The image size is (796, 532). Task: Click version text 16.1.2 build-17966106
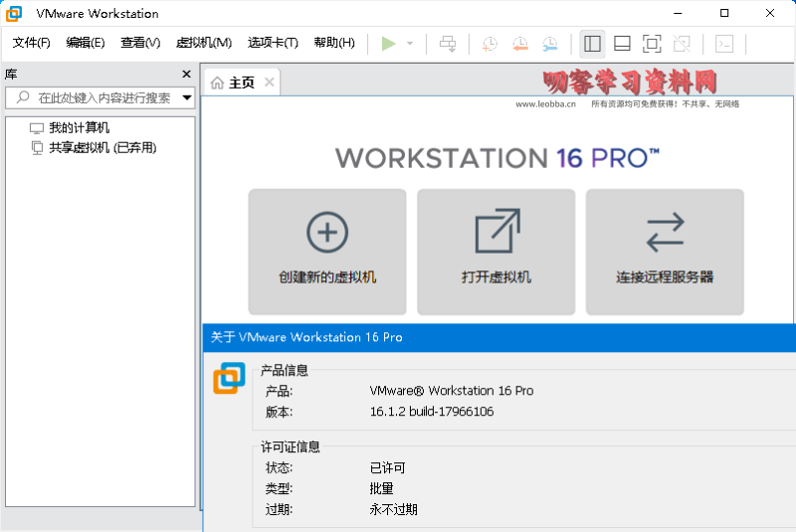pyautogui.click(x=432, y=412)
